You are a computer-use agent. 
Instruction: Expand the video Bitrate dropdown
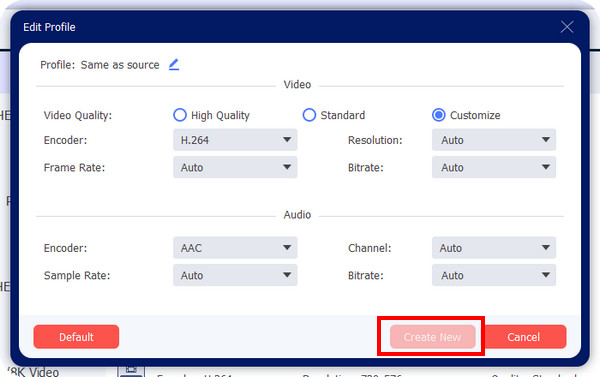coord(494,167)
